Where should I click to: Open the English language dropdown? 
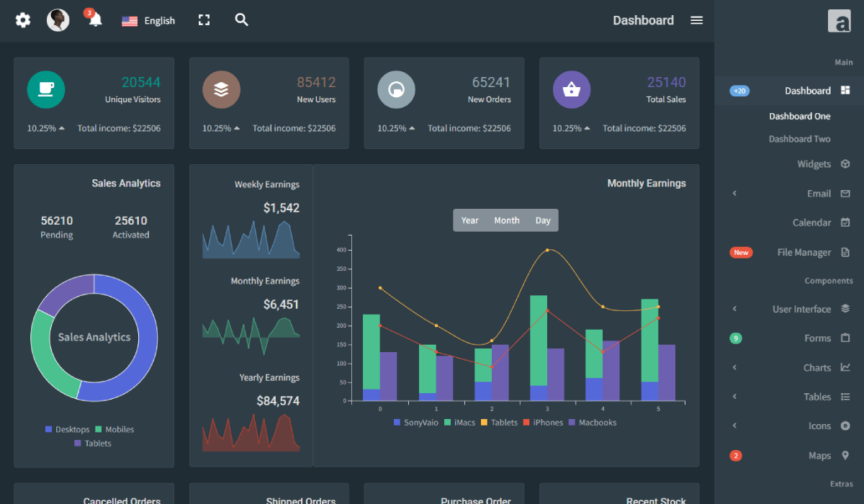(x=148, y=21)
